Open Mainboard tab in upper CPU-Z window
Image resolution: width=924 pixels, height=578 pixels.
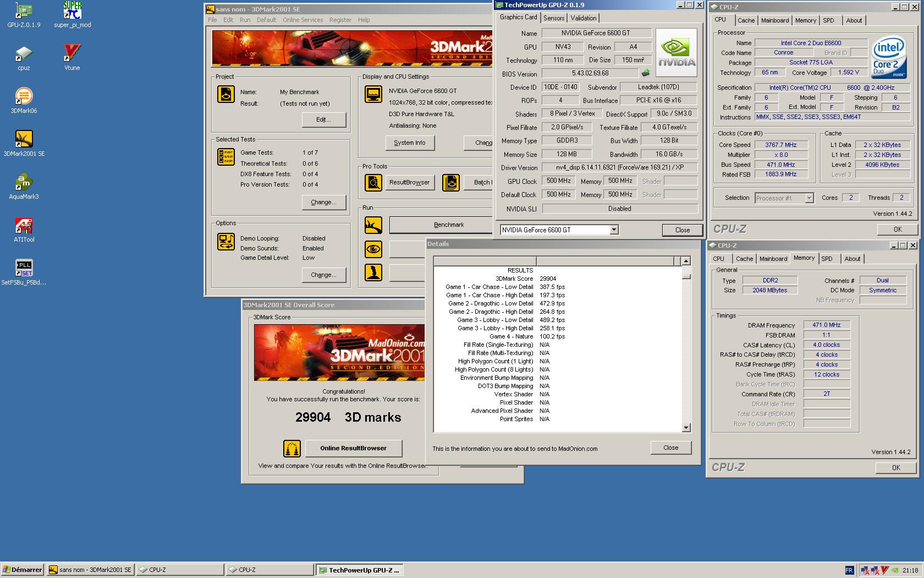[775, 20]
